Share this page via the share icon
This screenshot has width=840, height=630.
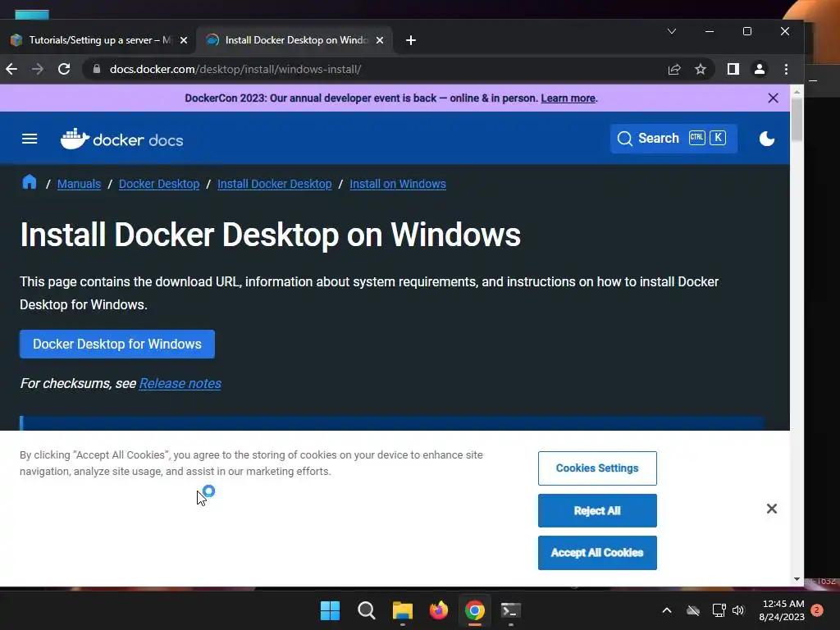[x=674, y=69]
